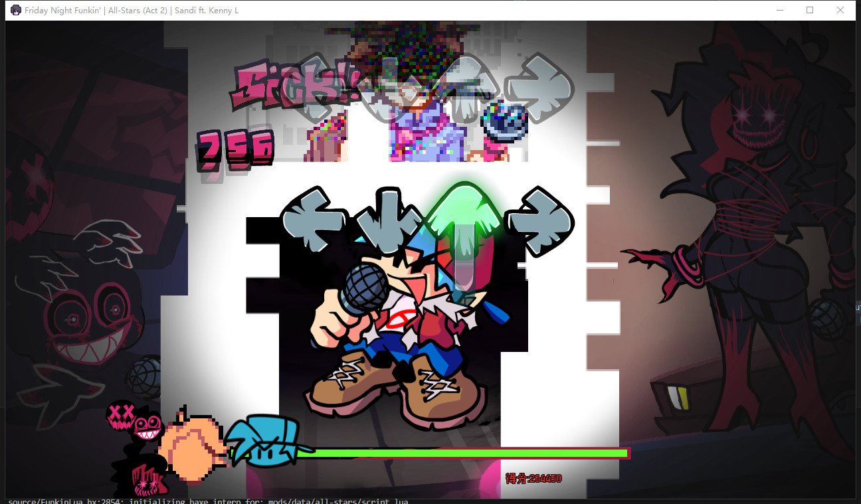This screenshot has height=504, width=861.
Task: Click the pink XX-eyed face icon
Action: [120, 415]
